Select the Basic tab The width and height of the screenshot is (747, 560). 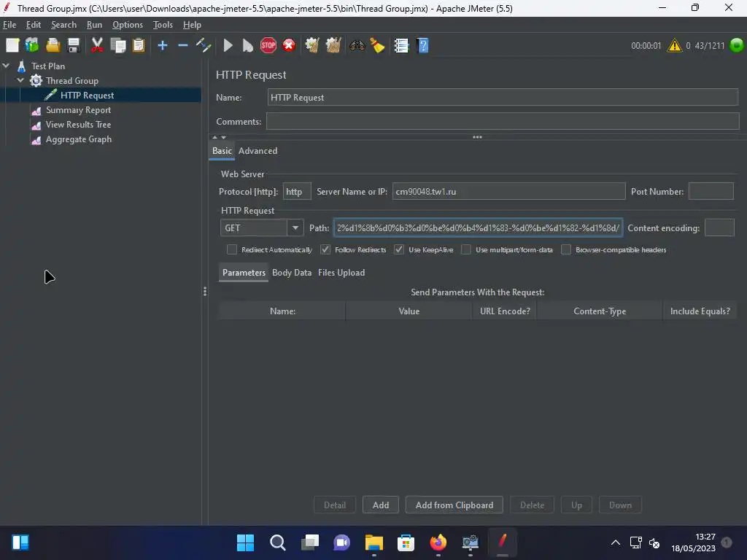pyautogui.click(x=222, y=151)
